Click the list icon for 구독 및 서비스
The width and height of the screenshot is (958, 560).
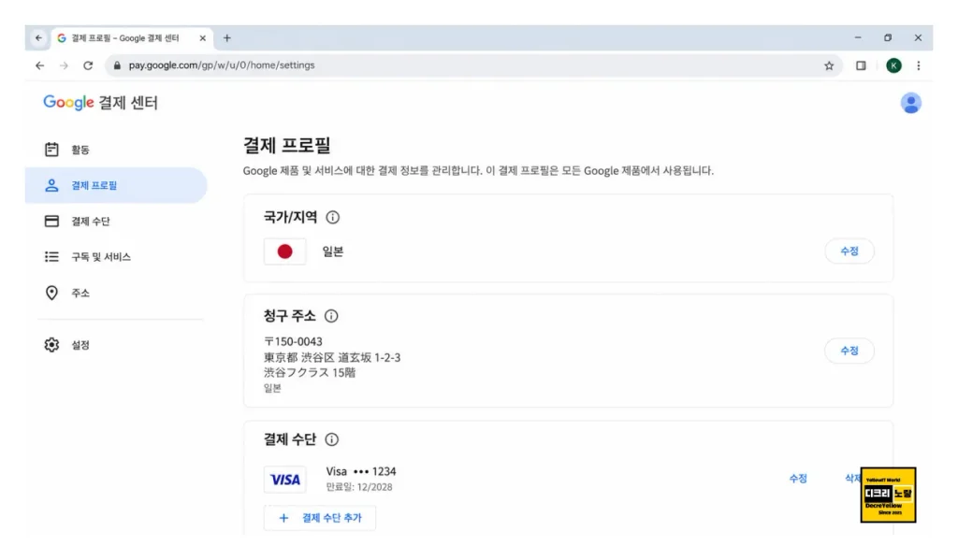pos(52,256)
